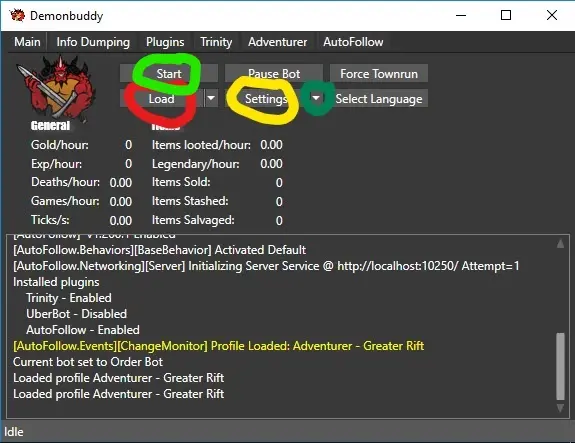Click the Load profile button
Image resolution: width=575 pixels, height=443 pixels.
(161, 99)
